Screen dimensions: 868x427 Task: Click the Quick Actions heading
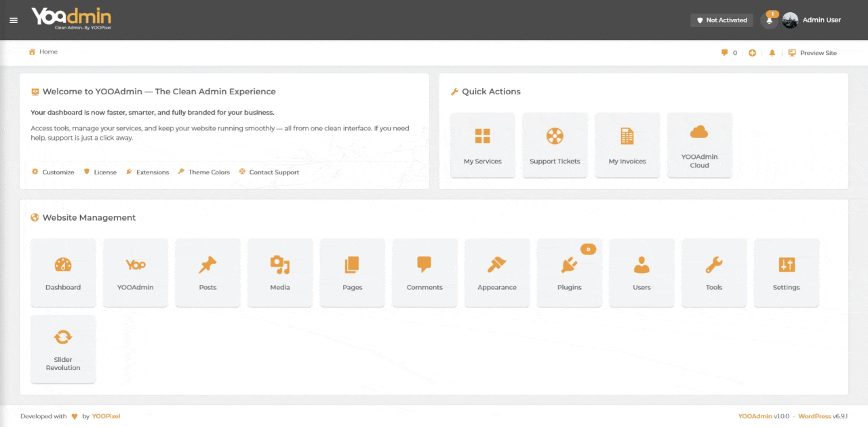click(491, 92)
